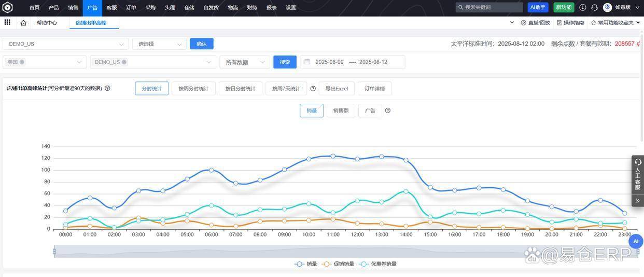The image size is (644, 277).
Task: Open the 报表 menu in top navigation
Action: (271, 8)
